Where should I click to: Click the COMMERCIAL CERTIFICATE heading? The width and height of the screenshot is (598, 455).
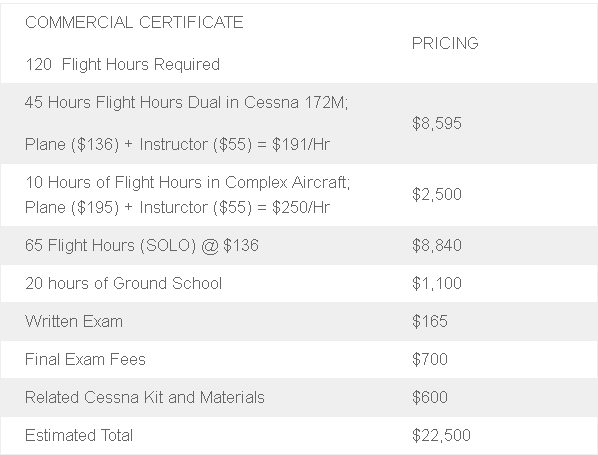tap(134, 22)
